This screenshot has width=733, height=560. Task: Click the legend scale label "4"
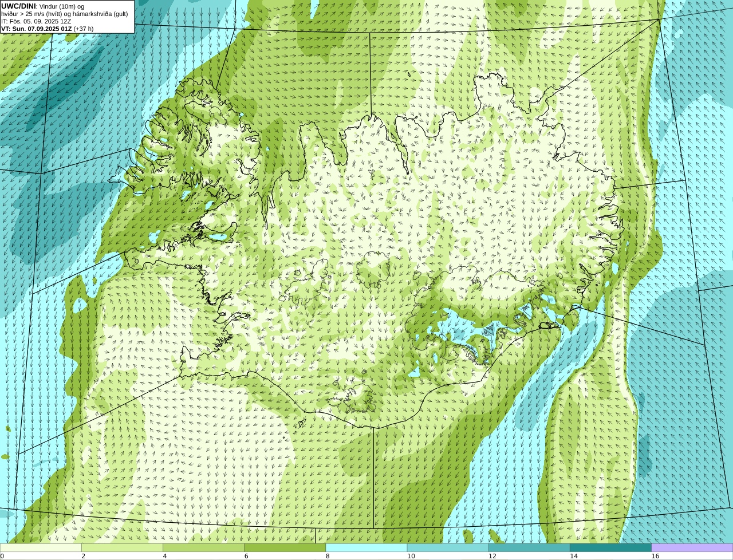(x=165, y=556)
